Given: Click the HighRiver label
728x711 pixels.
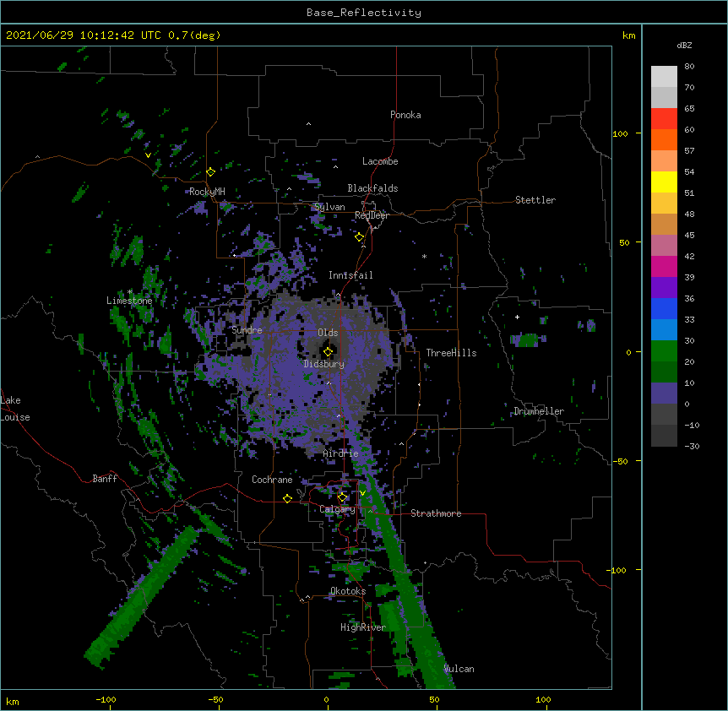Looking at the screenshot, I should click(x=363, y=627).
